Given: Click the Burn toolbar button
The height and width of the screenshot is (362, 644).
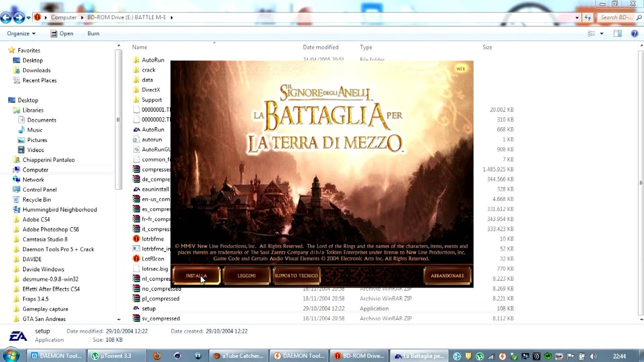Looking at the screenshot, I should [x=93, y=34].
